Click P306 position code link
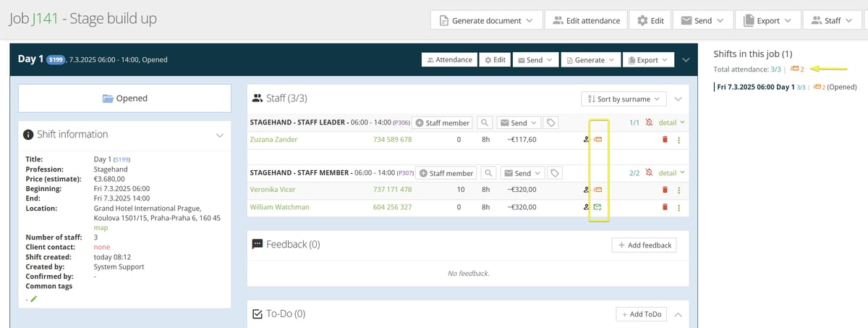 coord(401,123)
